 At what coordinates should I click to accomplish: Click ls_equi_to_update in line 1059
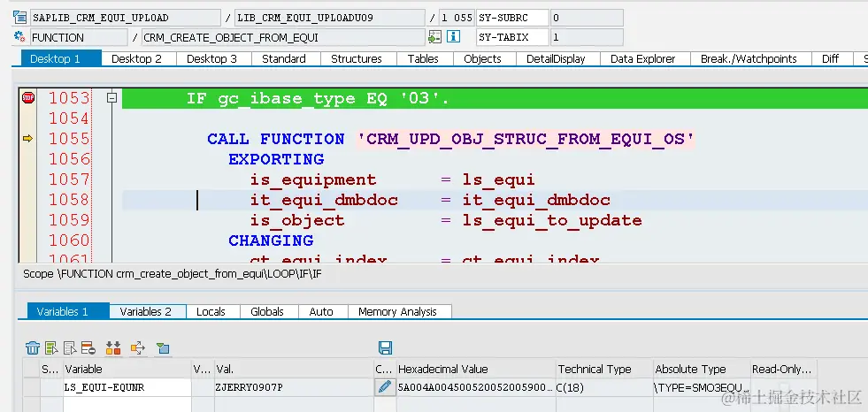click(x=552, y=220)
